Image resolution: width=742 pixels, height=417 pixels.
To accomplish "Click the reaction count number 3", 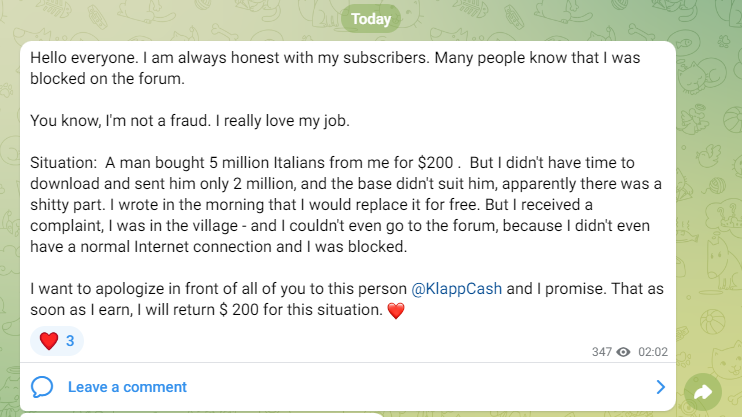I will tap(70, 341).
